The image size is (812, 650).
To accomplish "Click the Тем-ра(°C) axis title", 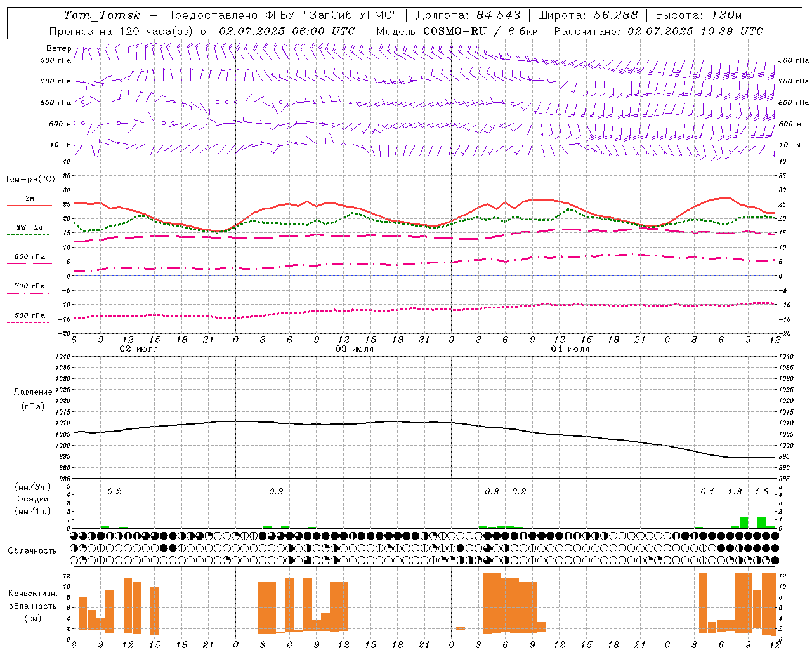I will point(30,180).
